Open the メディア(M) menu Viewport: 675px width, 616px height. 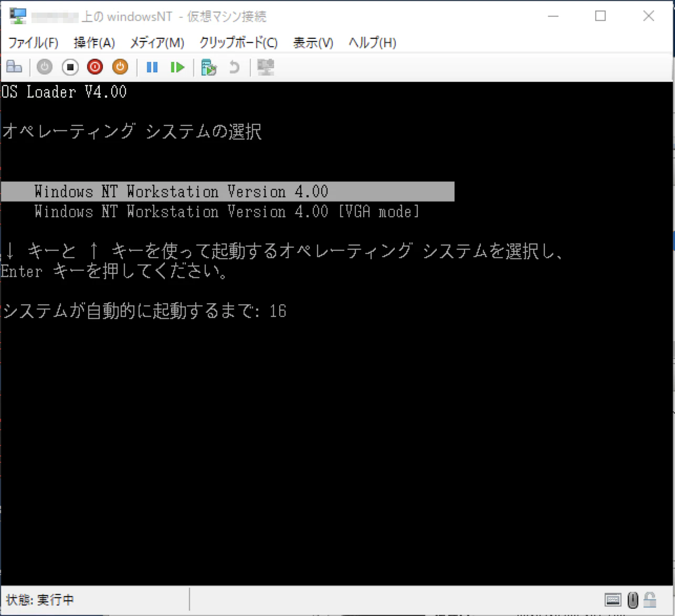tap(157, 43)
